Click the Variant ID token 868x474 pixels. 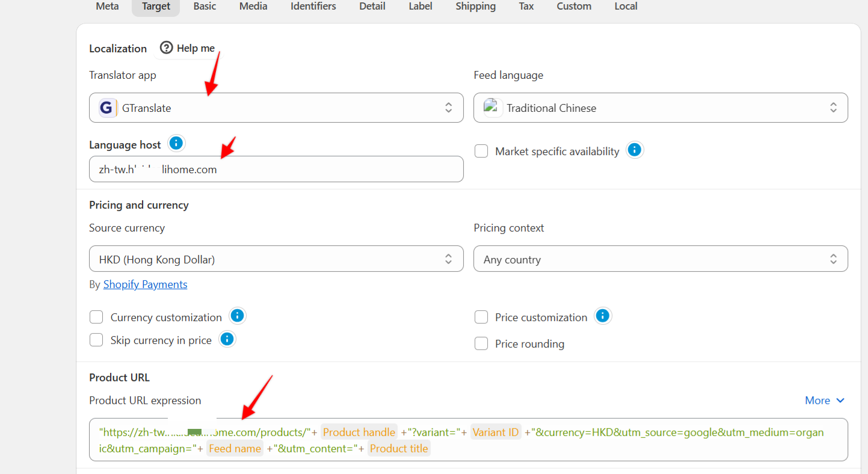coord(496,432)
